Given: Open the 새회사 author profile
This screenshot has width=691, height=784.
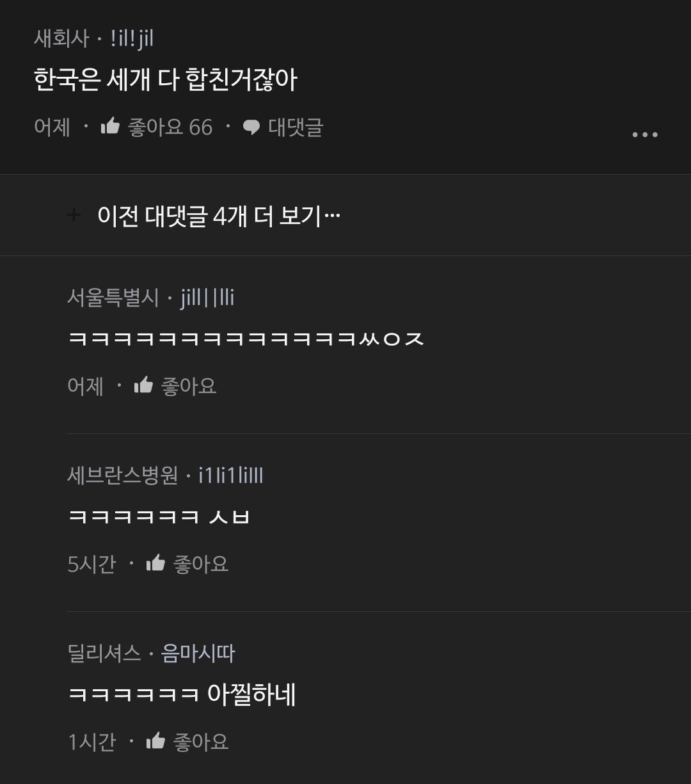Looking at the screenshot, I should coord(63,40).
